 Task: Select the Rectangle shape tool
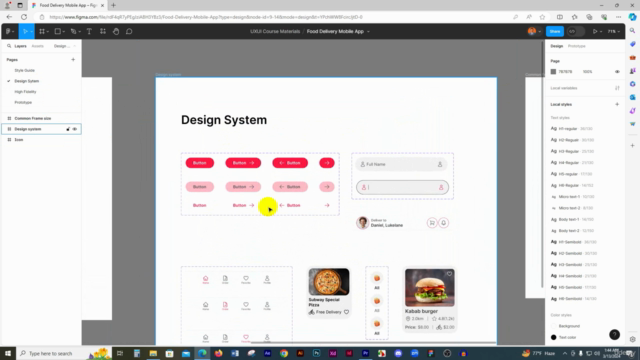click(58, 31)
